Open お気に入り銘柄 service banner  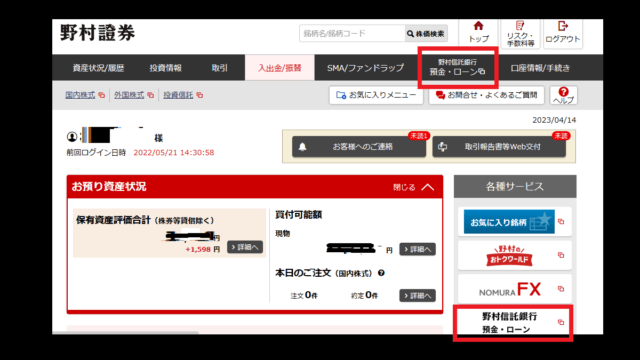tap(509, 222)
